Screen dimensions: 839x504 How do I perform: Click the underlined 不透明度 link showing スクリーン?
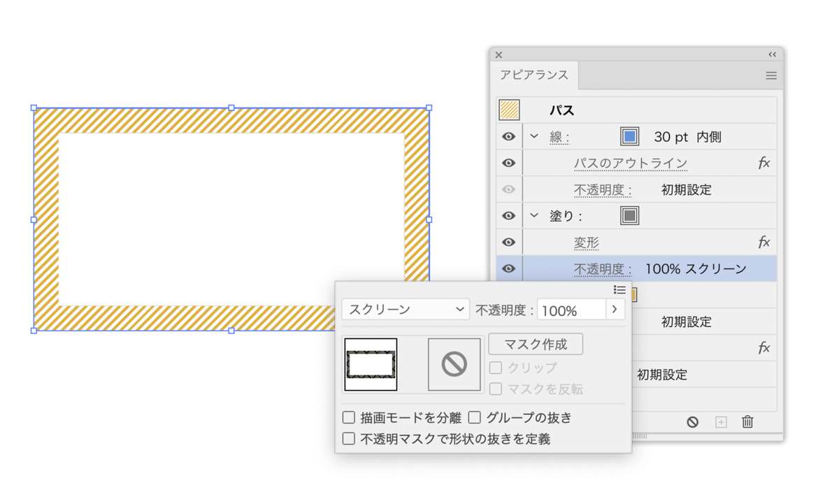pyautogui.click(x=602, y=268)
